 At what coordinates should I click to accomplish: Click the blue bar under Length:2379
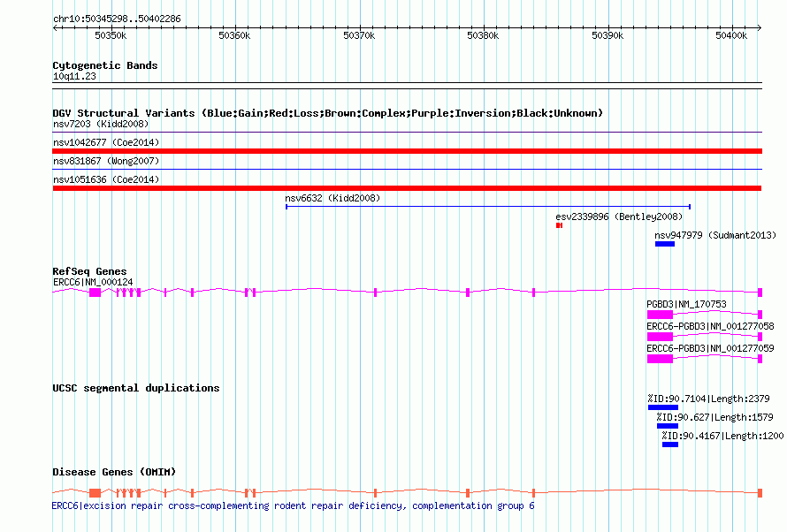point(663,407)
